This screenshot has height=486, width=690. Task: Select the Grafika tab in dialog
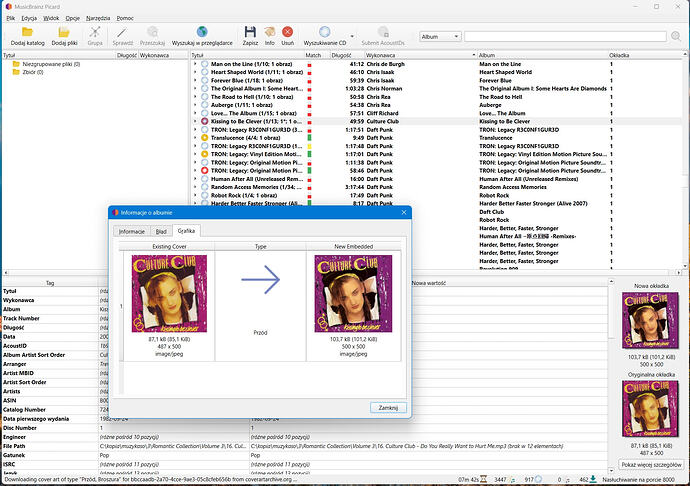186,231
